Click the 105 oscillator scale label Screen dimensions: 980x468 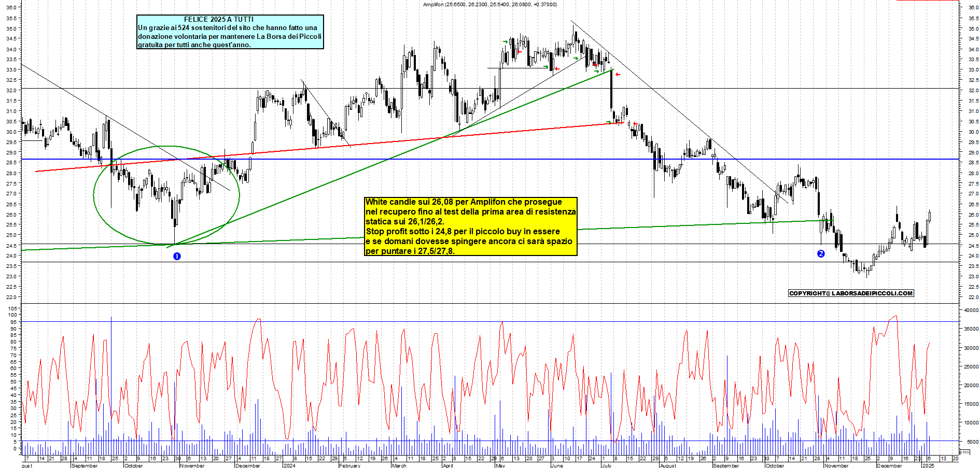click(x=12, y=308)
